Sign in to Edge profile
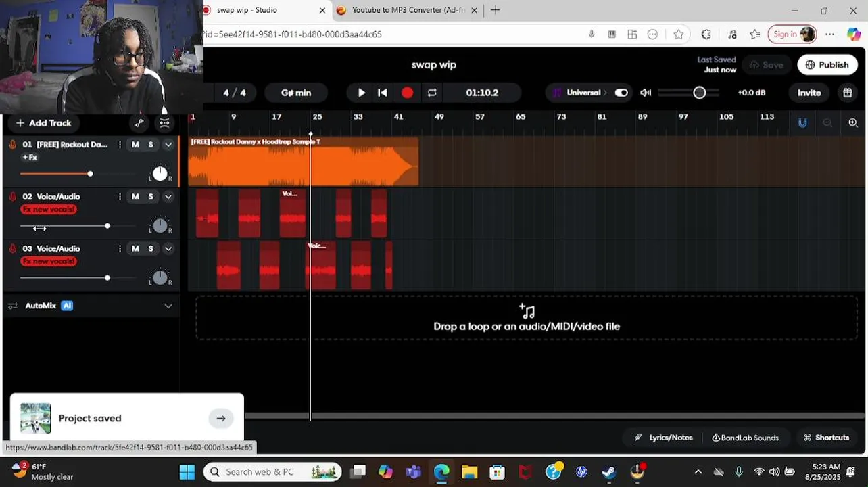 (792, 34)
